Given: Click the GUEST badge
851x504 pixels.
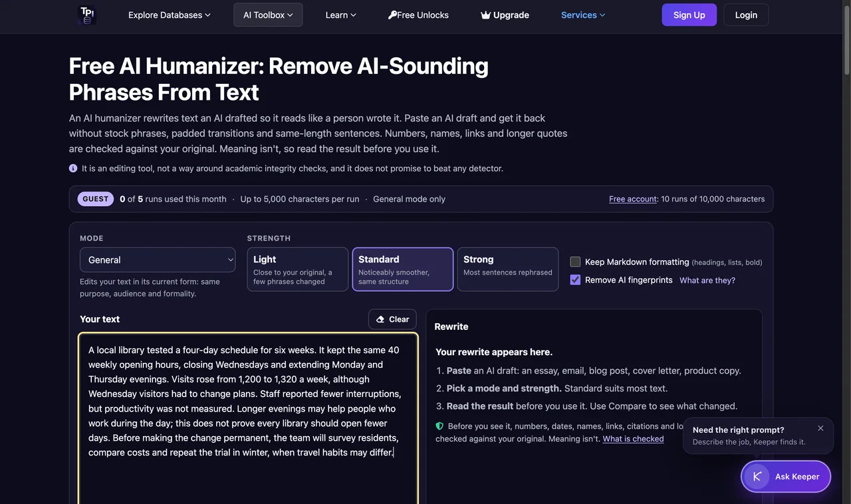Looking at the screenshot, I should [96, 199].
